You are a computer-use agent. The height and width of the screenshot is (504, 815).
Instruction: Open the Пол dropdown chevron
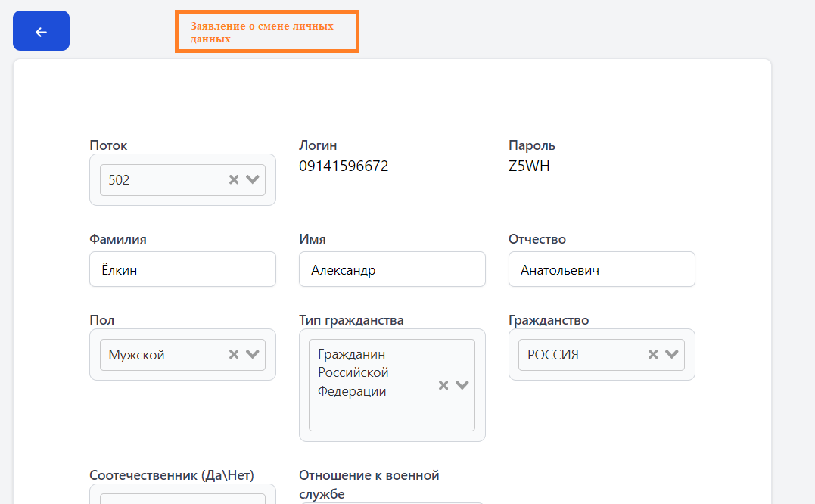(x=253, y=354)
